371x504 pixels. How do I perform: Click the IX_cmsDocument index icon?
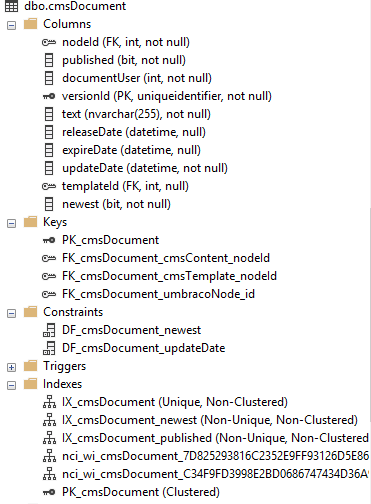[49, 402]
